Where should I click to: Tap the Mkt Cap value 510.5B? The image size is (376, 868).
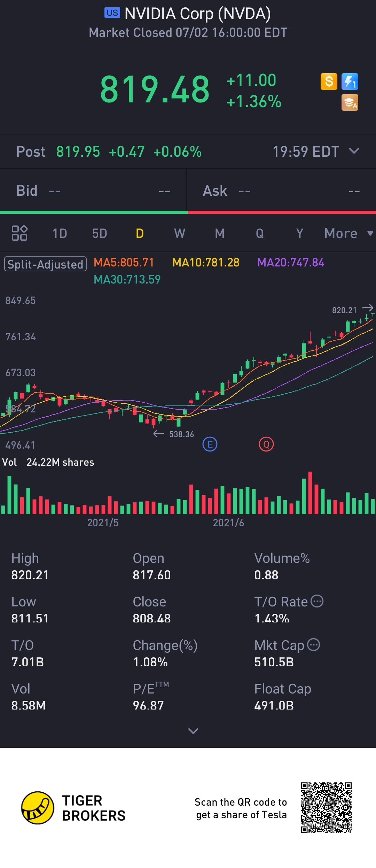tap(274, 662)
